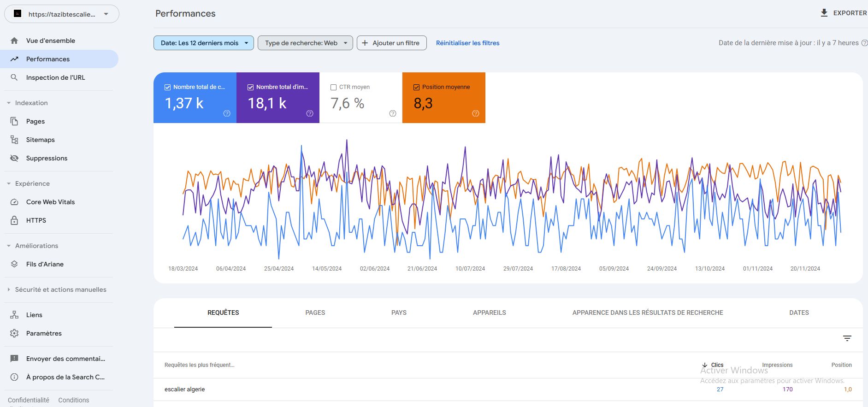Switch to the APPAREILS tab

click(x=489, y=313)
